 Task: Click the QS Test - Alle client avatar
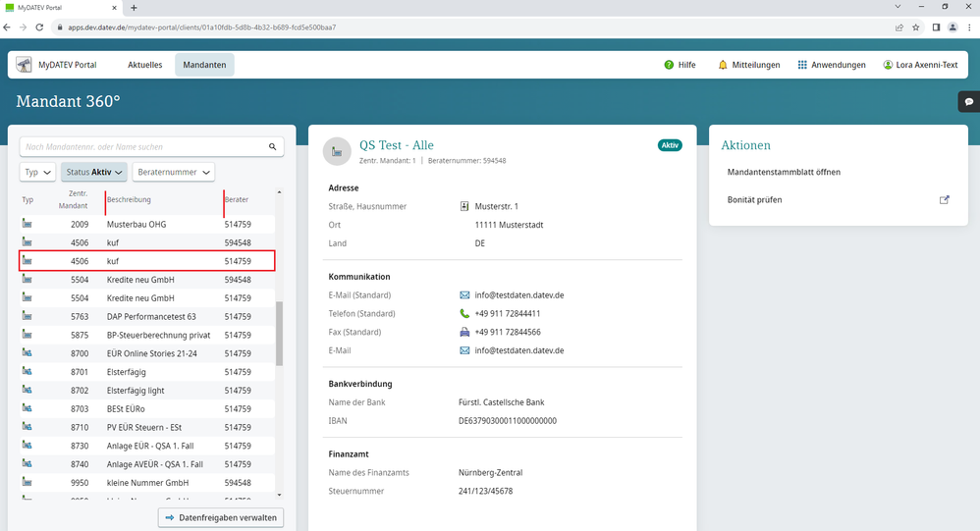(x=337, y=152)
